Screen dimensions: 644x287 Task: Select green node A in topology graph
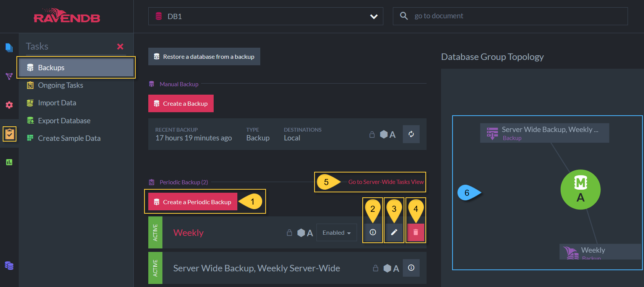581,190
